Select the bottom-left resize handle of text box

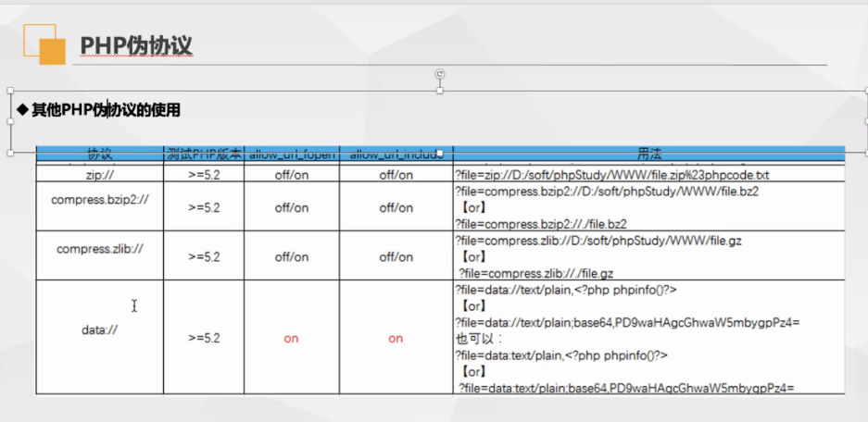point(10,152)
